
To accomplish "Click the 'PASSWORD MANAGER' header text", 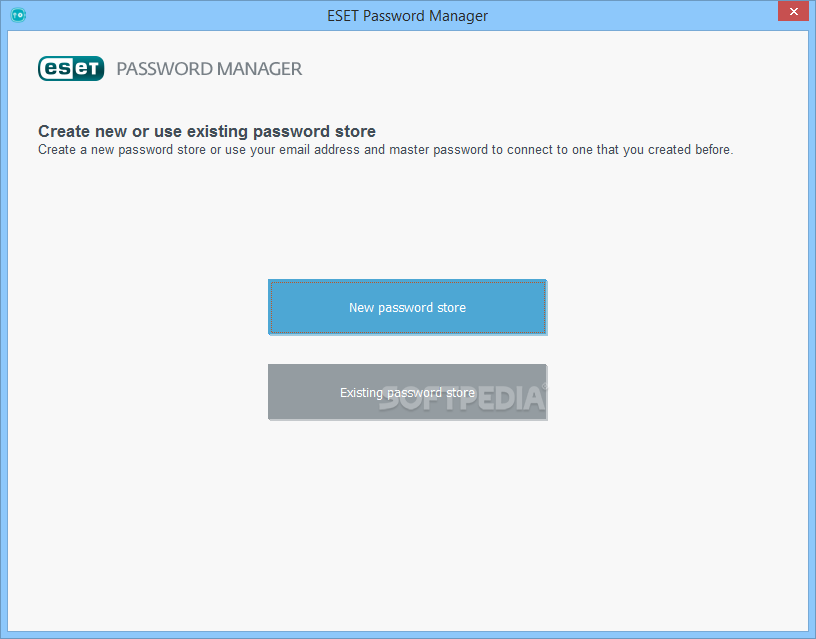I will pyautogui.click(x=209, y=69).
